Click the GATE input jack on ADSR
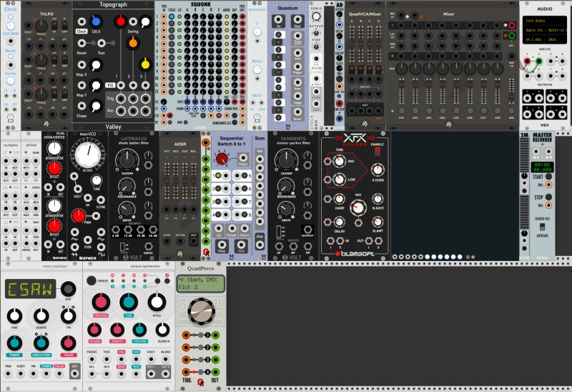Screen dimensions: 572x392 pos(167,241)
